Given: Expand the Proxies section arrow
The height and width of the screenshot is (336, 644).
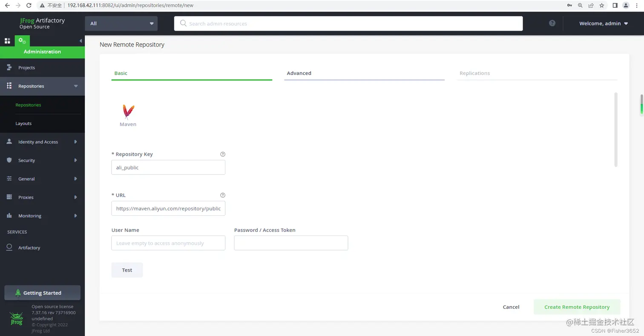Looking at the screenshot, I should [75, 197].
